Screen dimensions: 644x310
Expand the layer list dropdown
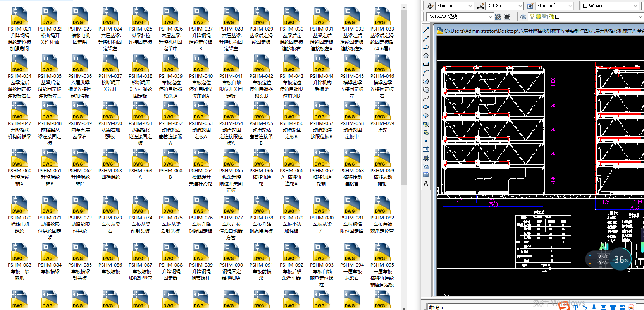coord(640,17)
